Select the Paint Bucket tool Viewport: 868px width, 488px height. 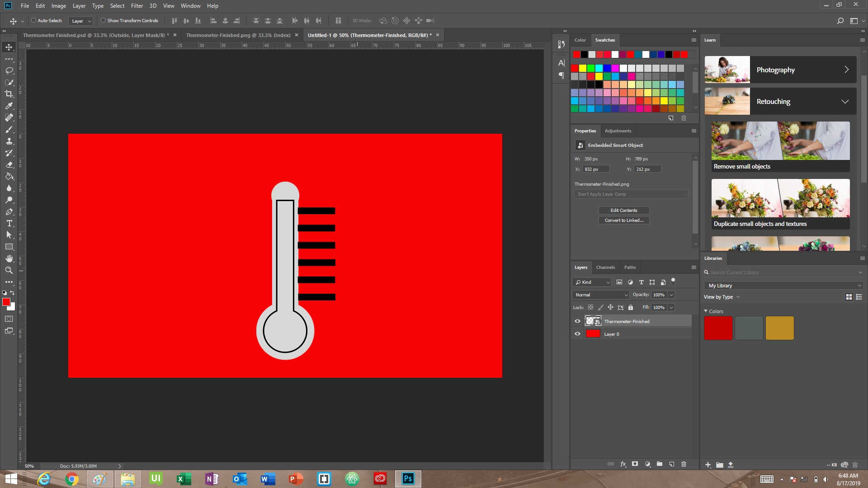(x=9, y=176)
